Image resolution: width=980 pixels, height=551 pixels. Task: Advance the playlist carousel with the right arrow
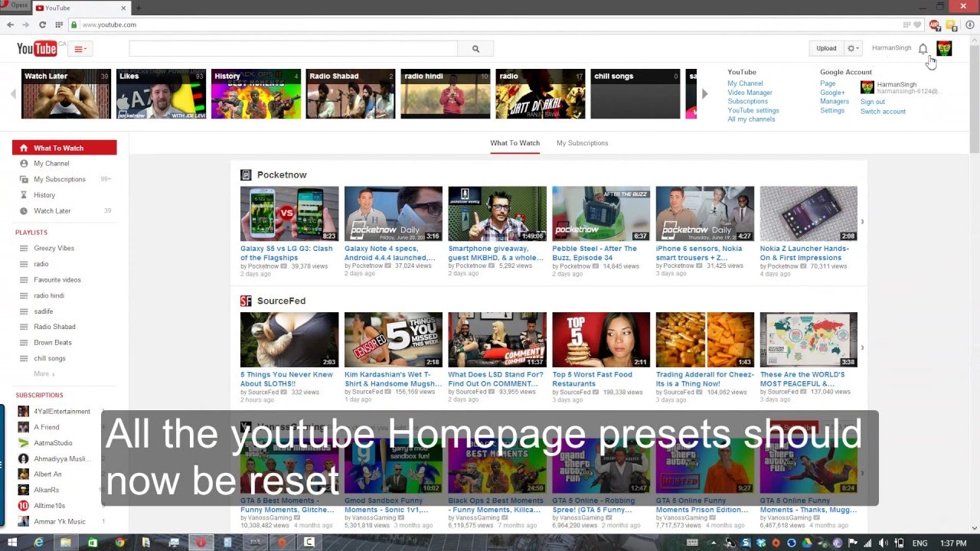point(704,94)
